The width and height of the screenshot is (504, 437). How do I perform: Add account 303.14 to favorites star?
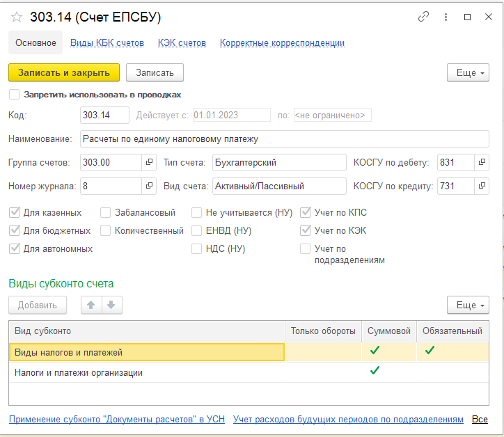(17, 17)
